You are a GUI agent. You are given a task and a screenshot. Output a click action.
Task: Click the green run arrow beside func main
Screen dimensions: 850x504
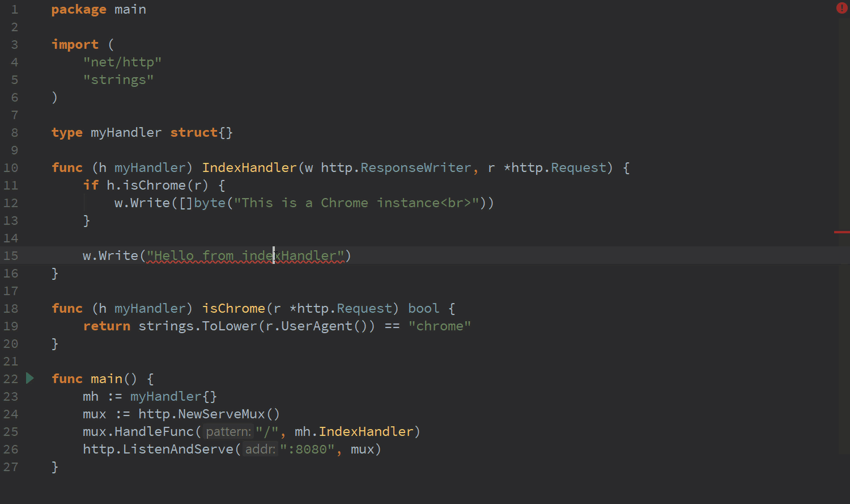pos(30,378)
